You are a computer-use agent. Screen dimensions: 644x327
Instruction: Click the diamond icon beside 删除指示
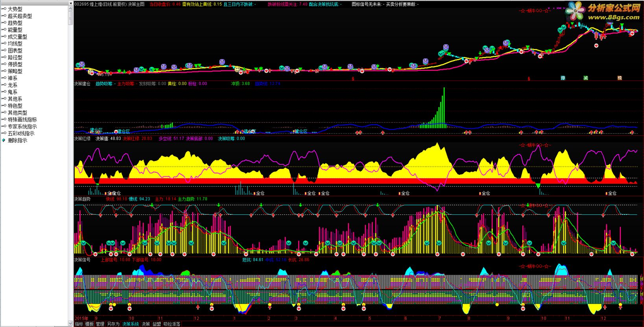click(4, 140)
